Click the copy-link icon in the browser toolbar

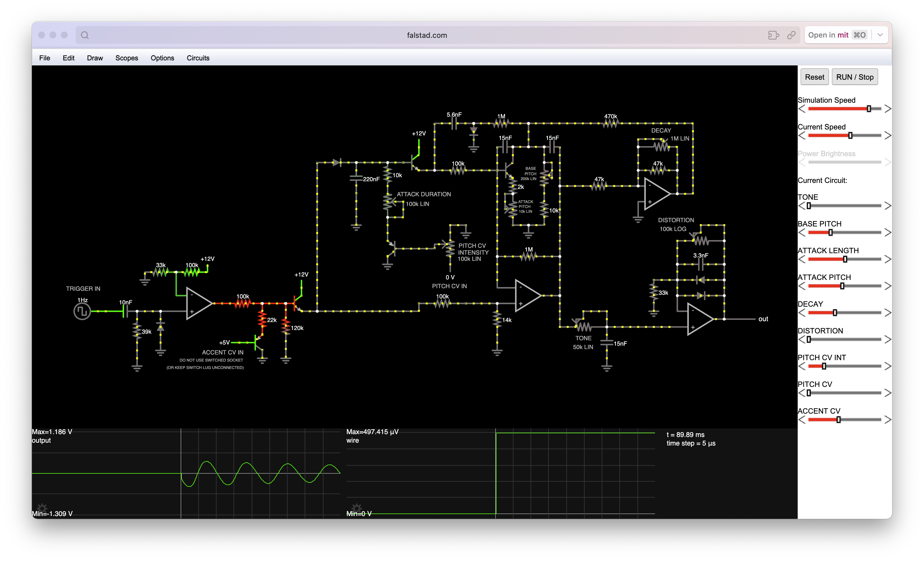click(x=792, y=35)
